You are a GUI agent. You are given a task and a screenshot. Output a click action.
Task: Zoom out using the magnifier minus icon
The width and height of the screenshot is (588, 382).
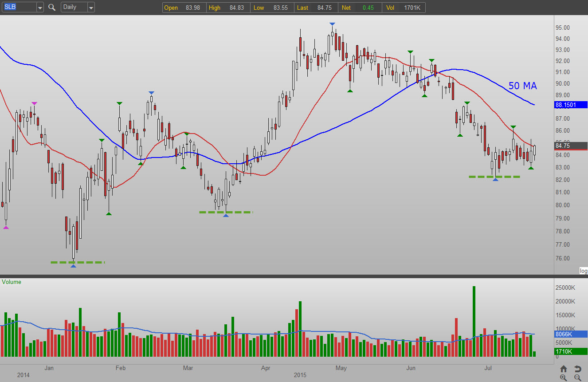(x=577, y=378)
